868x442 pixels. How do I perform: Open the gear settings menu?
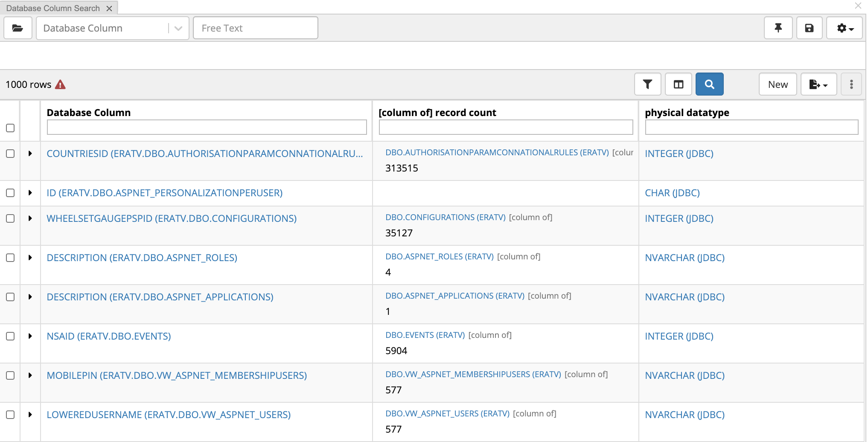(845, 28)
